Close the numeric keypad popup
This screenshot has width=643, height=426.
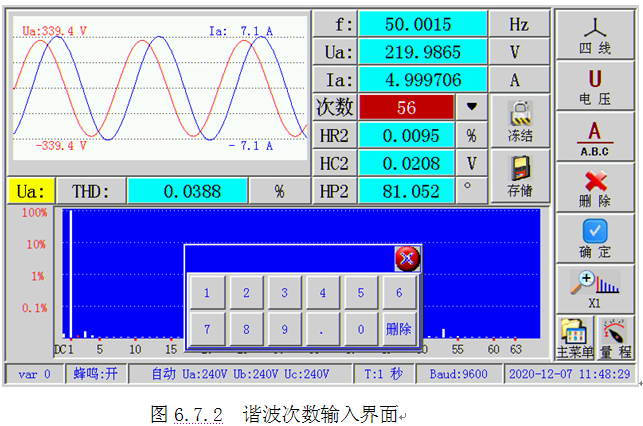407,258
